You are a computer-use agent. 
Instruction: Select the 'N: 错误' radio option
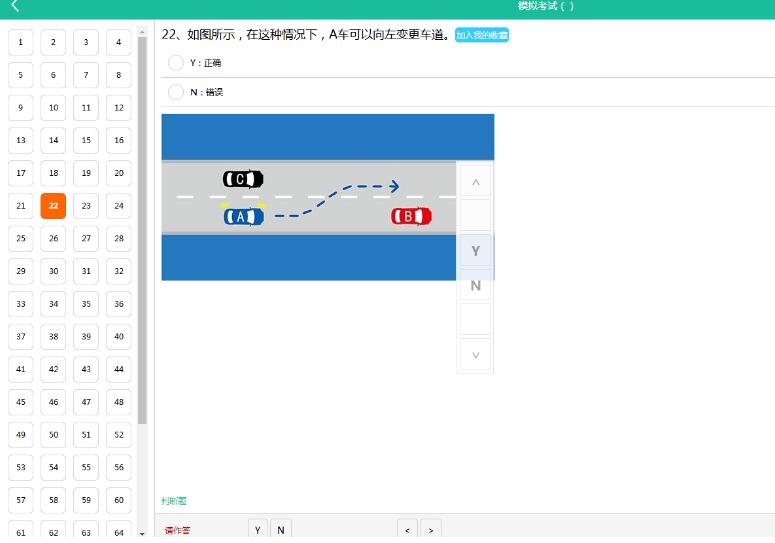tap(176, 92)
